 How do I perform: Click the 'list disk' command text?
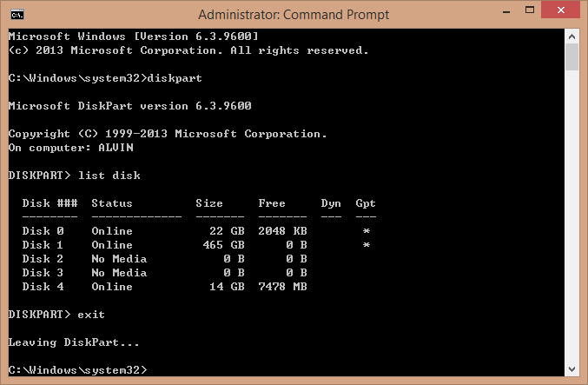[109, 176]
